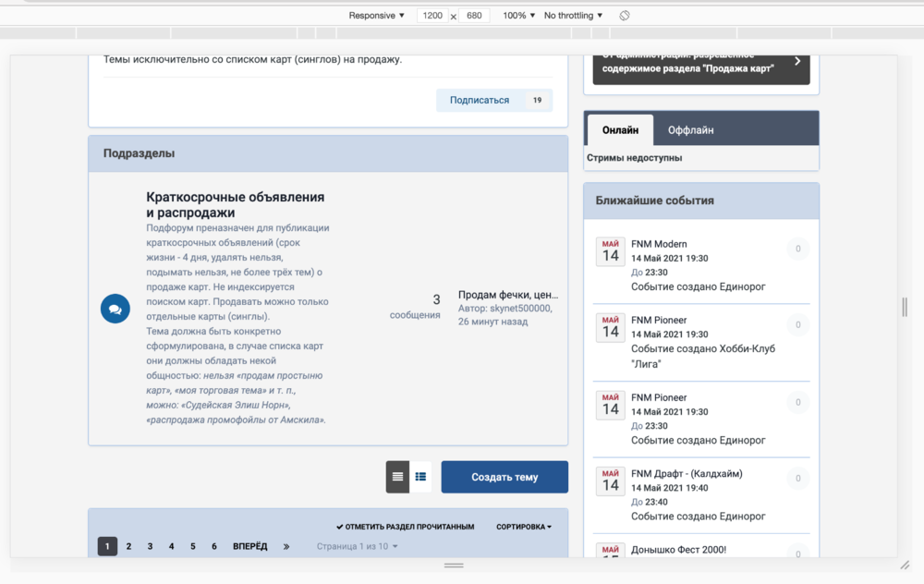The height and width of the screenshot is (584, 924).
Task: Mark the section as read (Отметить раздел прочитанным)
Action: [x=405, y=527]
